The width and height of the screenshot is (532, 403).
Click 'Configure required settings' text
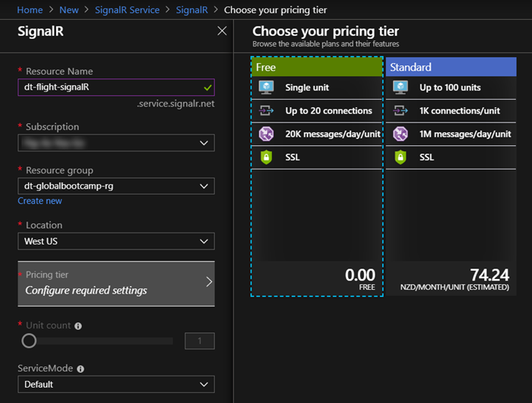point(86,290)
